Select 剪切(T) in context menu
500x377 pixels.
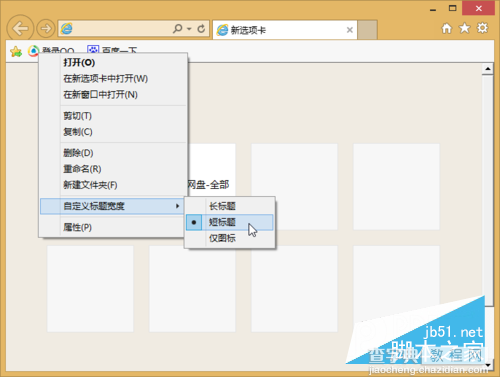pos(113,116)
